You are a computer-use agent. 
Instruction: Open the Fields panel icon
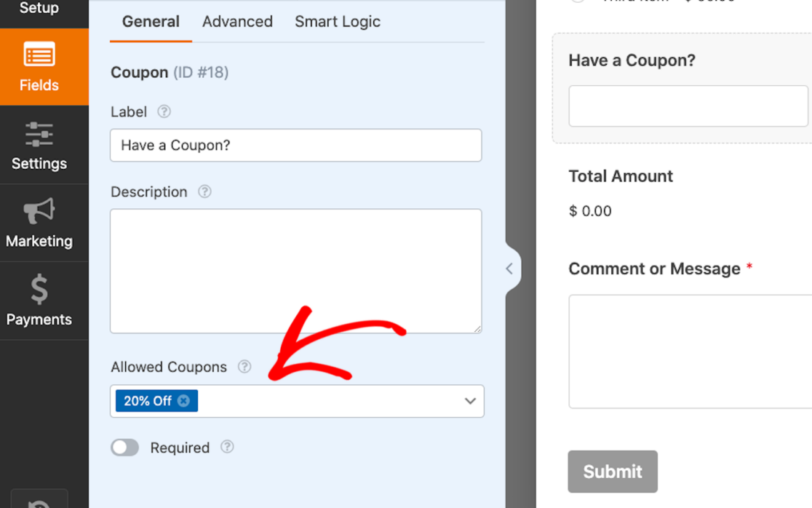click(39, 55)
